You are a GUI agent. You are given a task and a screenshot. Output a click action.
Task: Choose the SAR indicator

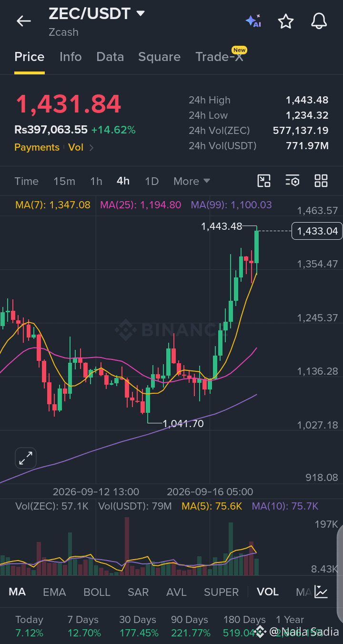(138, 592)
